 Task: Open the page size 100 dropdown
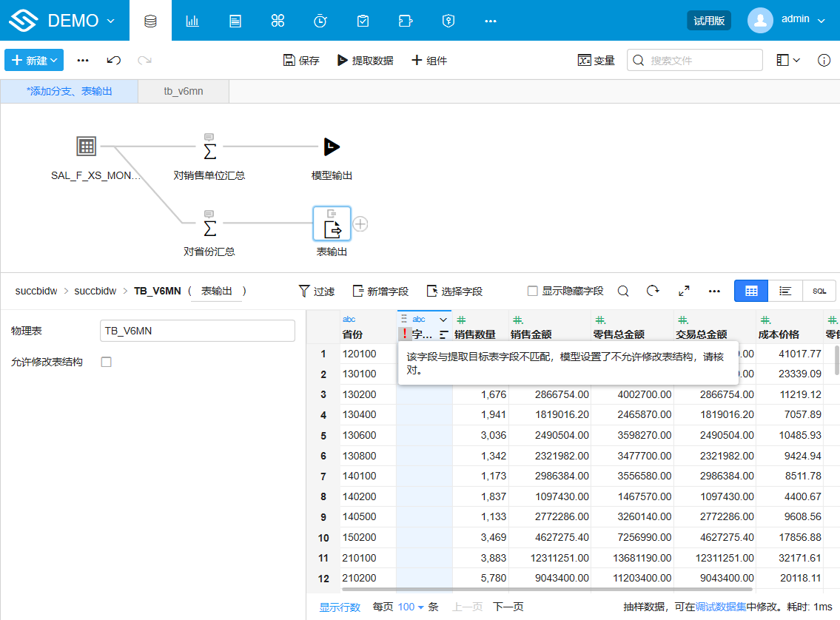(411, 607)
